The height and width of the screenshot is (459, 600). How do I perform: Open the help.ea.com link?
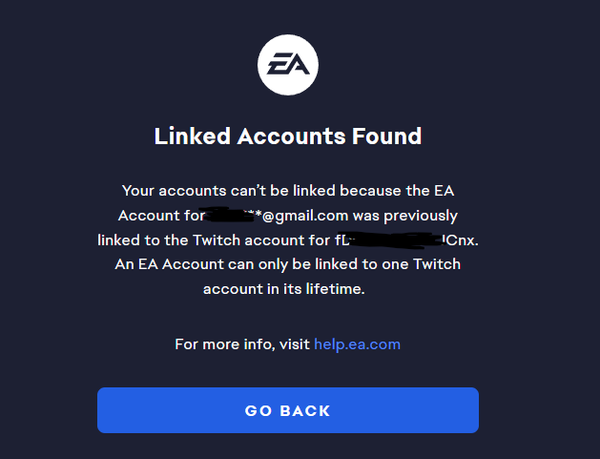[357, 344]
